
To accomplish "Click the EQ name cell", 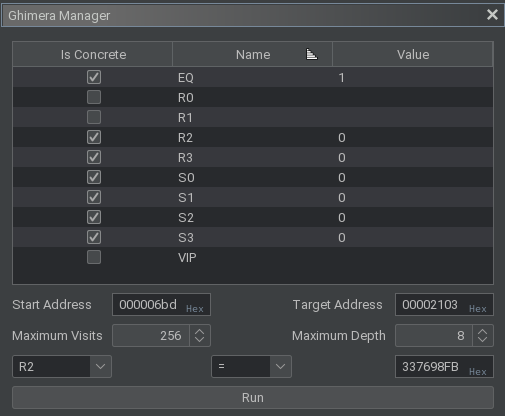I will pos(252,77).
